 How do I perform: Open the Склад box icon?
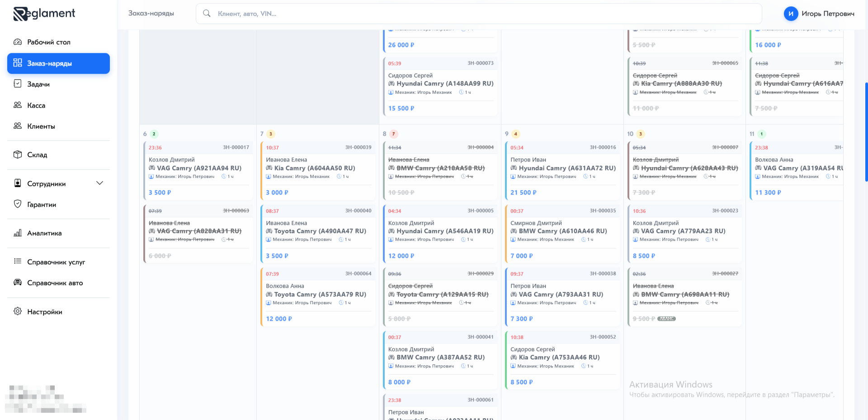[x=18, y=154]
